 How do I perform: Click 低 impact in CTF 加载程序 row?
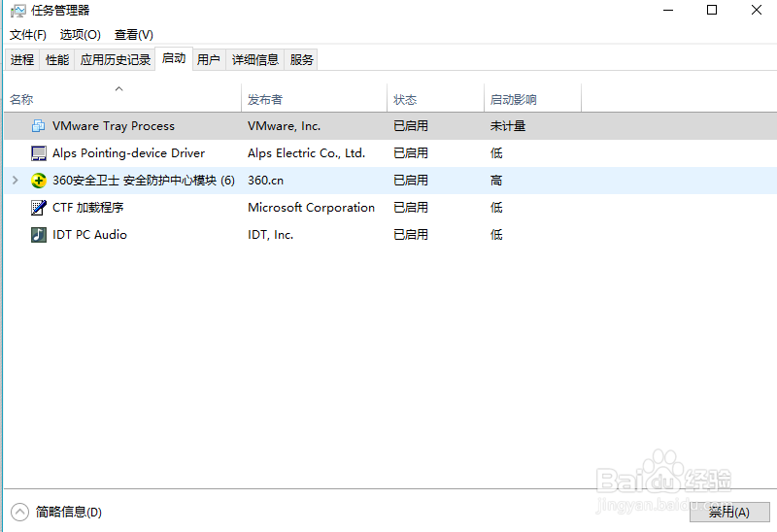coord(496,208)
